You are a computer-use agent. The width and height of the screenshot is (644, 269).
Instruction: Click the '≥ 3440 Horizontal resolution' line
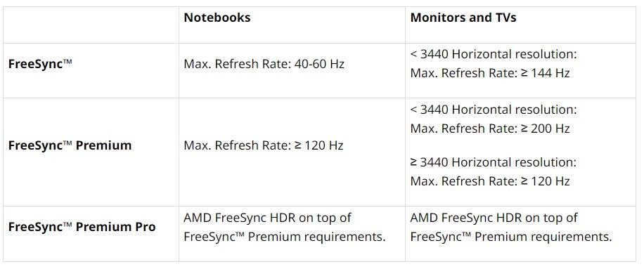click(x=494, y=162)
